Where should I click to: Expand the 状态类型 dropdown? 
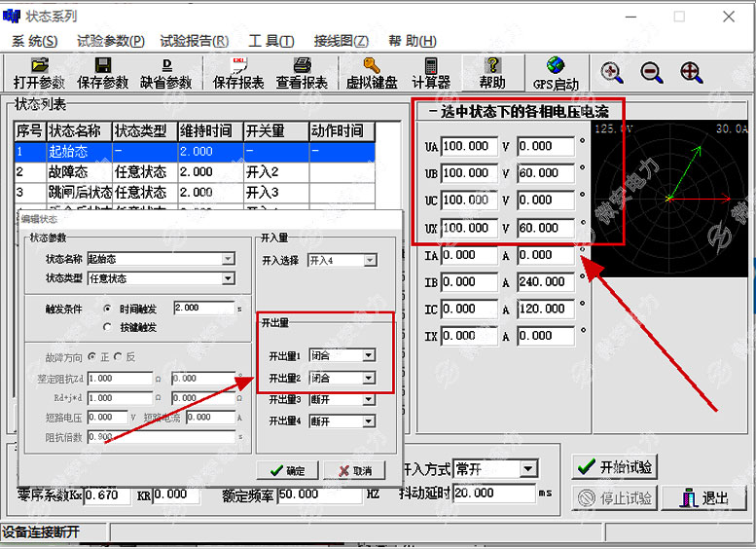pyautogui.click(x=228, y=278)
